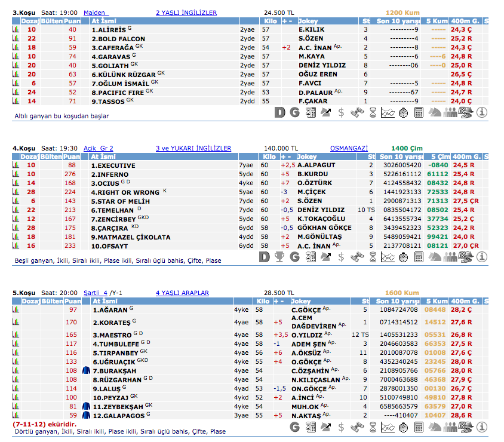Click the binoculars icon in race 3 toolbar
Viewport: 504px width, 442px height.
pyautogui.click(x=357, y=112)
